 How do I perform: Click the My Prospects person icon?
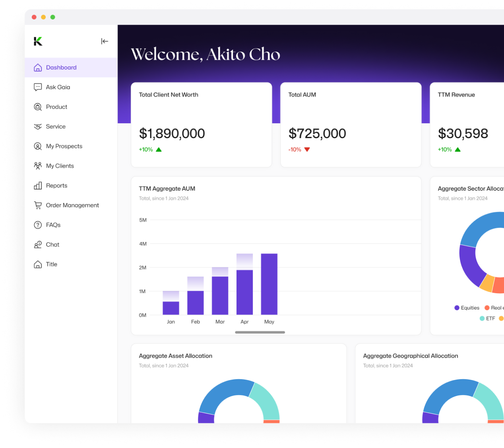coord(38,146)
